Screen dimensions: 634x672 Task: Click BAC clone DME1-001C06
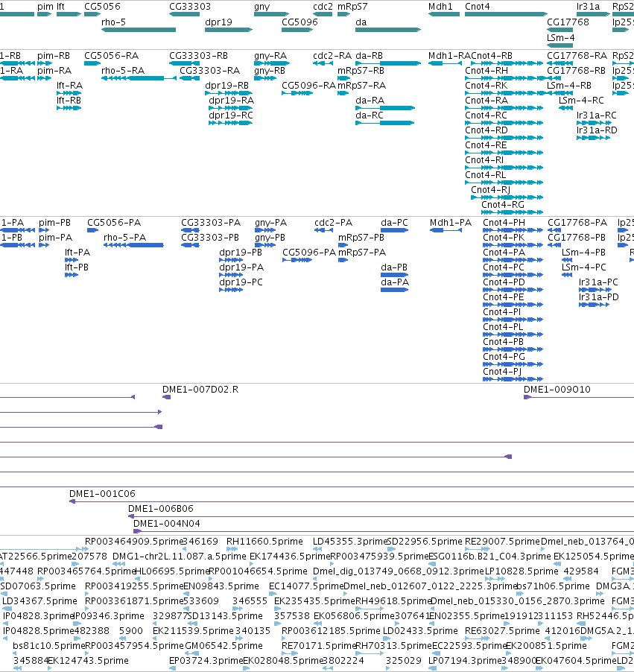[102, 494]
